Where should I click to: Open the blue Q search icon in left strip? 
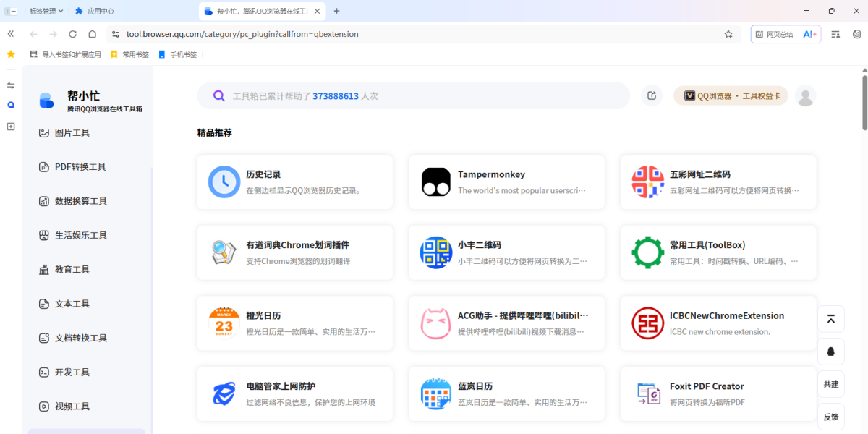11,105
